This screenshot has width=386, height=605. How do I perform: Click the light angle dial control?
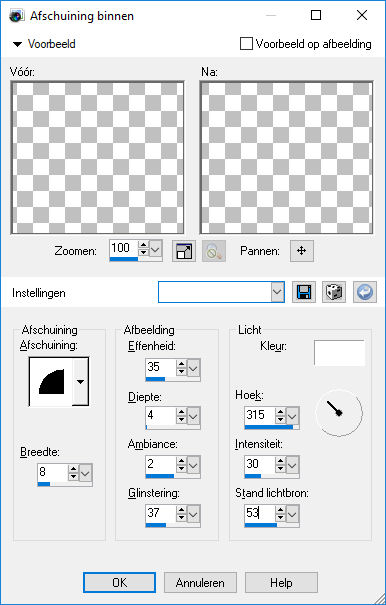pyautogui.click(x=339, y=413)
